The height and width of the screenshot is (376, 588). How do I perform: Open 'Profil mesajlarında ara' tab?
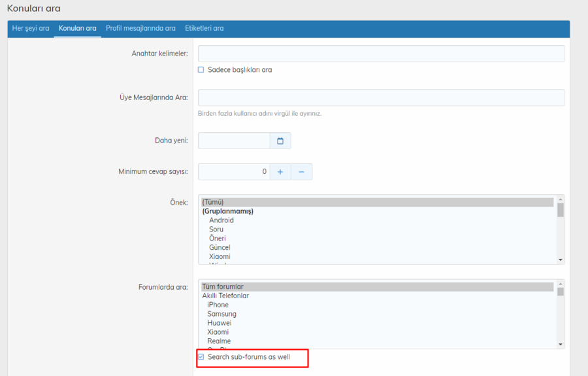click(x=140, y=28)
